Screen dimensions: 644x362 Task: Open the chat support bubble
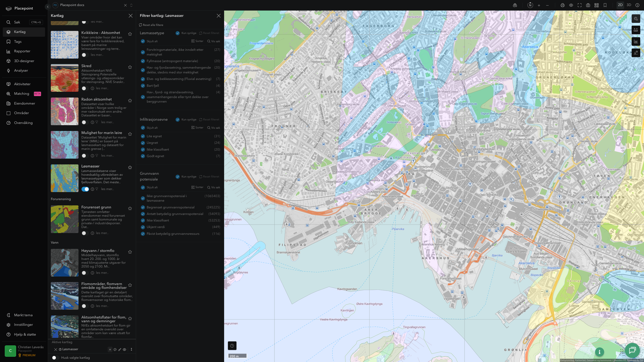coord(632,350)
